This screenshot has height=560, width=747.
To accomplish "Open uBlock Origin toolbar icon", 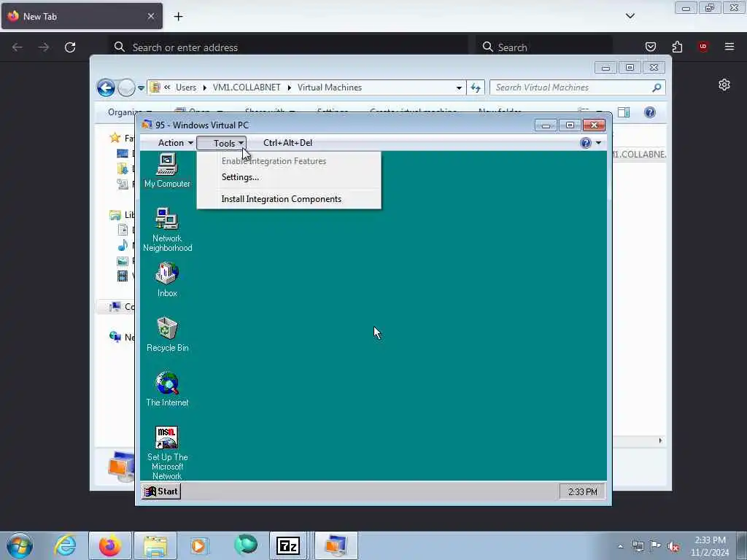I will (703, 47).
